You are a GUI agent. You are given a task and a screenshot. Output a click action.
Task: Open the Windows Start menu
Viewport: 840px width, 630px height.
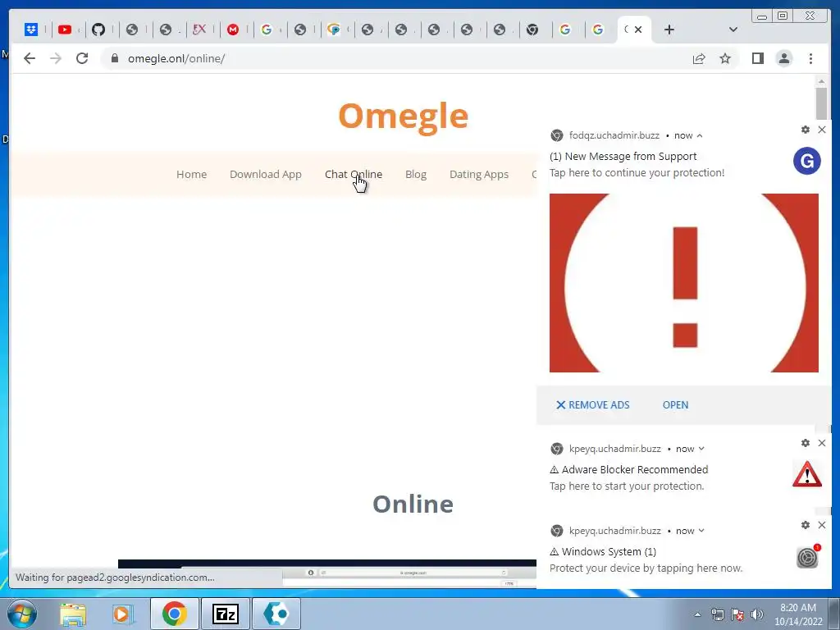pyautogui.click(x=22, y=614)
